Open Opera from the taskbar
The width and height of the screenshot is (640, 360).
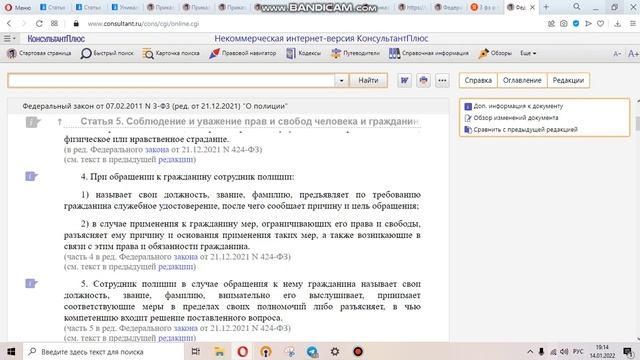(242, 351)
